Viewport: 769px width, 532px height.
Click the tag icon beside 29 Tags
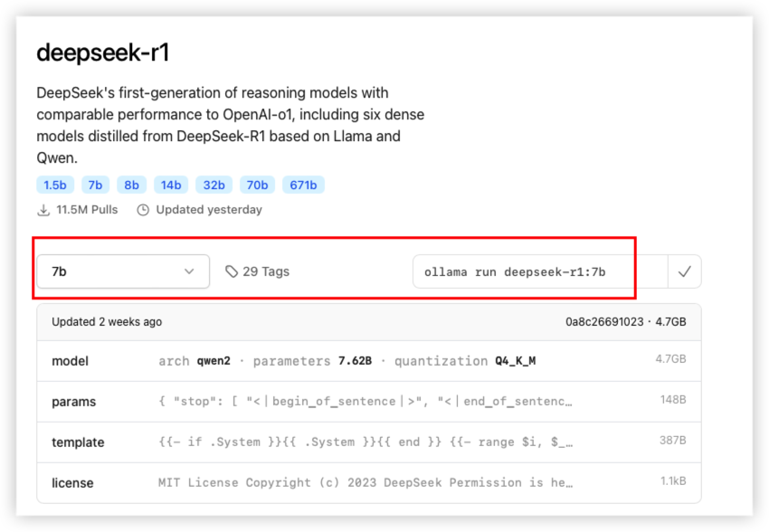coord(232,271)
